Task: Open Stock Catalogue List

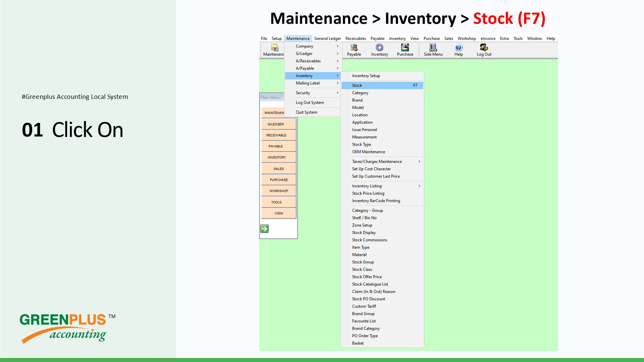Action: (x=382, y=284)
